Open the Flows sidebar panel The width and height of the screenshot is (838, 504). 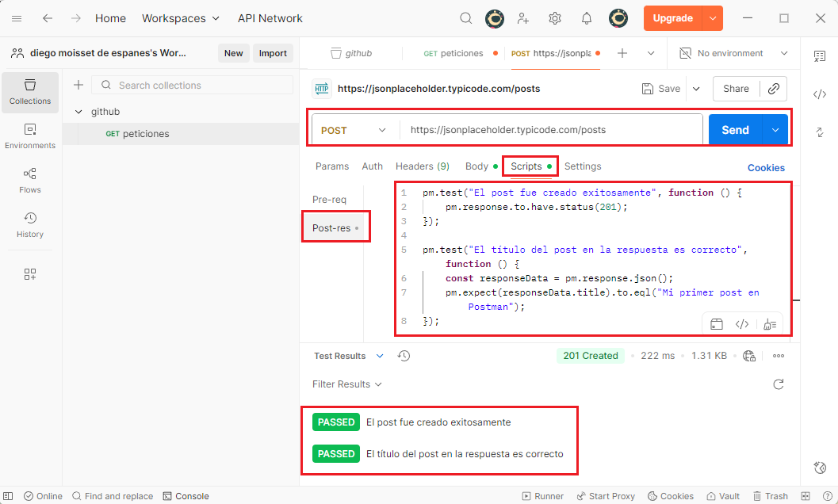(30, 180)
